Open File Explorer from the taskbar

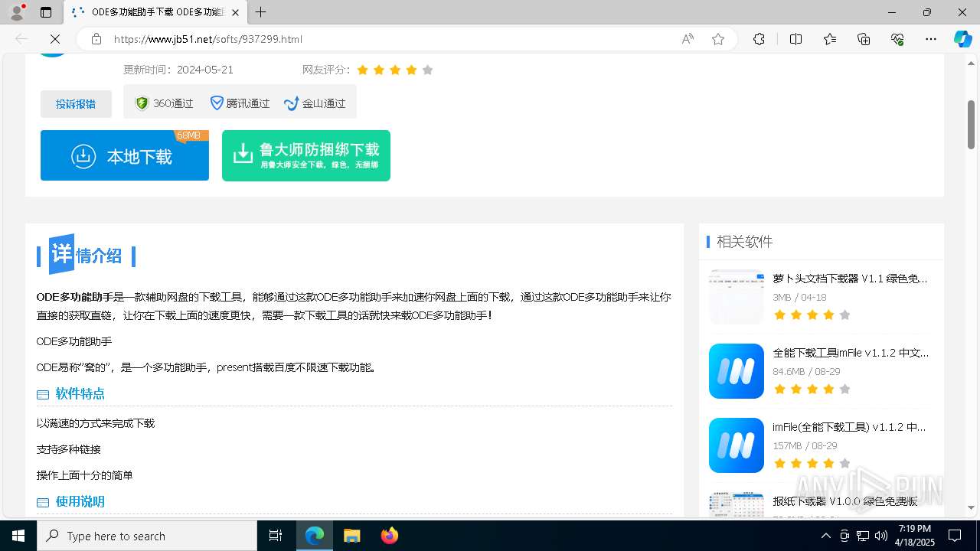351,536
